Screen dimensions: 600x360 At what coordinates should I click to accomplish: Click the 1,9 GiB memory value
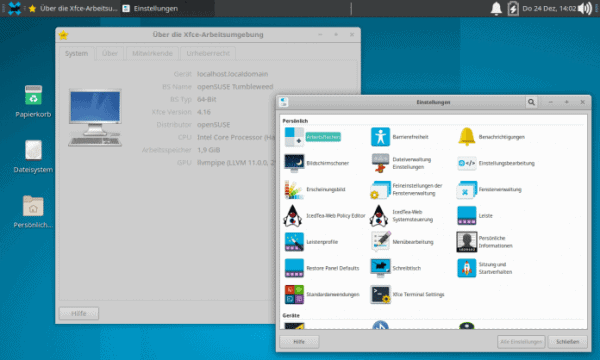click(209, 150)
